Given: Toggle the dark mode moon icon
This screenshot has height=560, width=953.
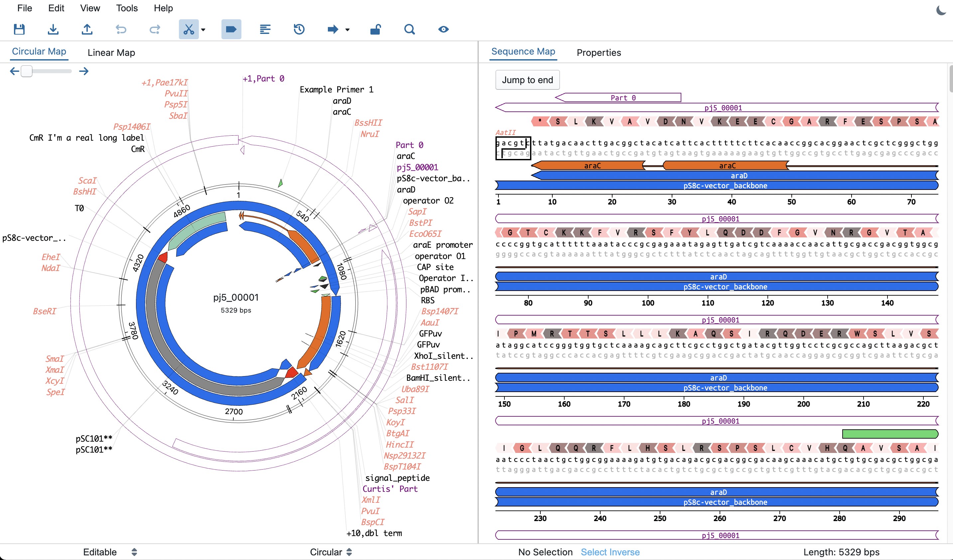Looking at the screenshot, I should pos(941,10).
